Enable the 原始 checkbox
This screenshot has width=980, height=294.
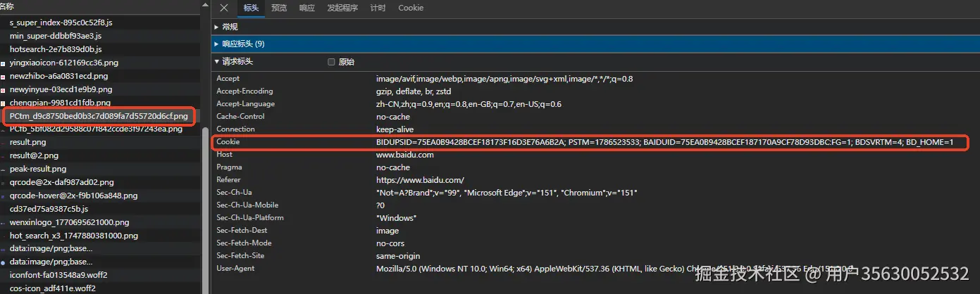(331, 62)
